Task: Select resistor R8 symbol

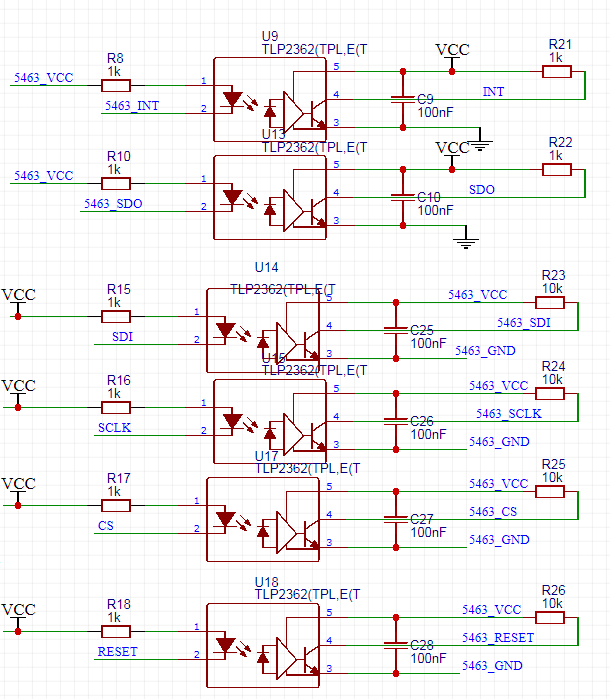Action: click(x=116, y=85)
